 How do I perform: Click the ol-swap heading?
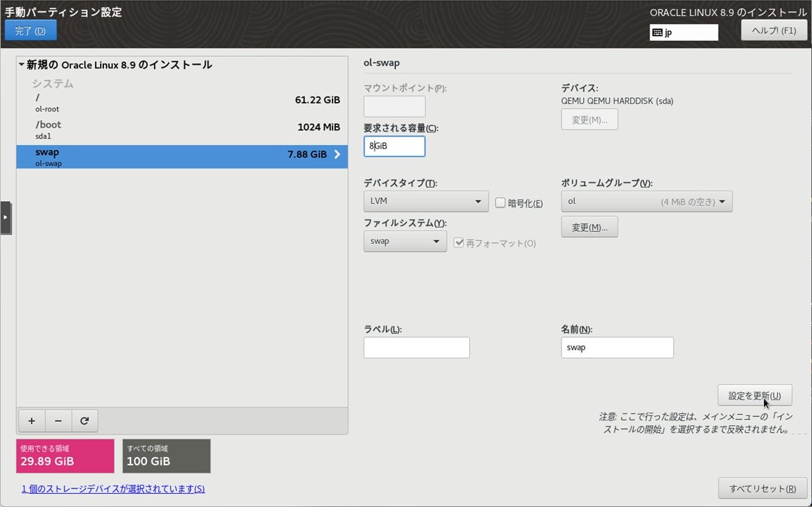tap(382, 62)
